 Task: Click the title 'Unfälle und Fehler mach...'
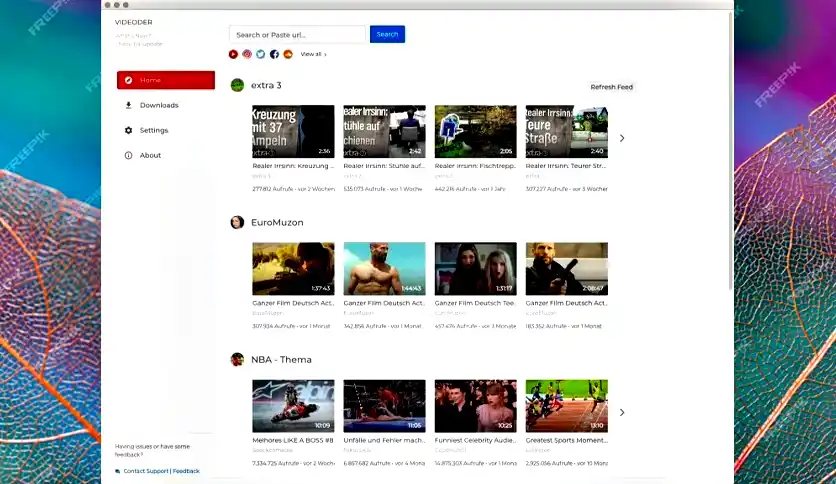[x=384, y=440]
